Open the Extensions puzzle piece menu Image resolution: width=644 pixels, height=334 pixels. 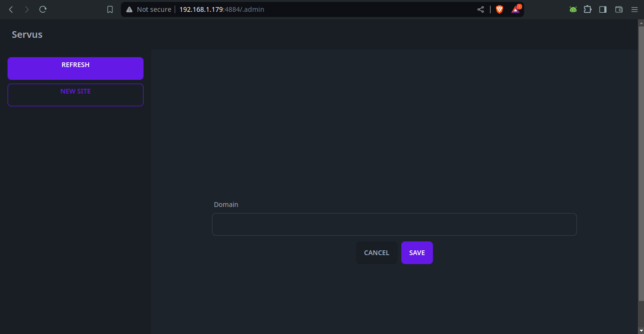587,9
